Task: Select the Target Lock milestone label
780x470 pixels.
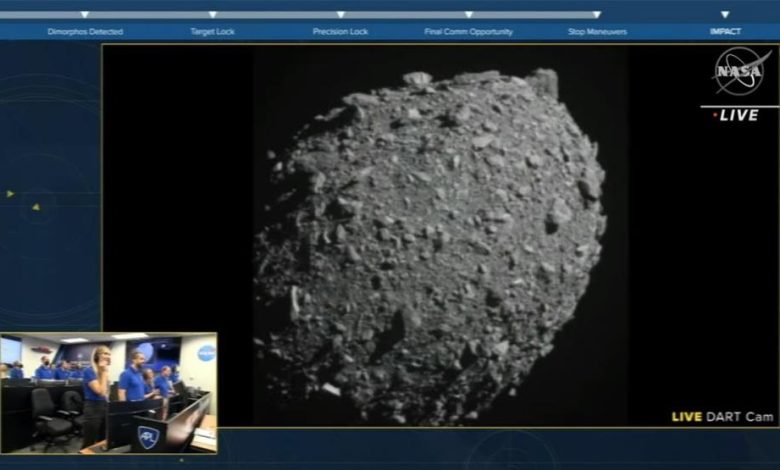Action: [212, 32]
